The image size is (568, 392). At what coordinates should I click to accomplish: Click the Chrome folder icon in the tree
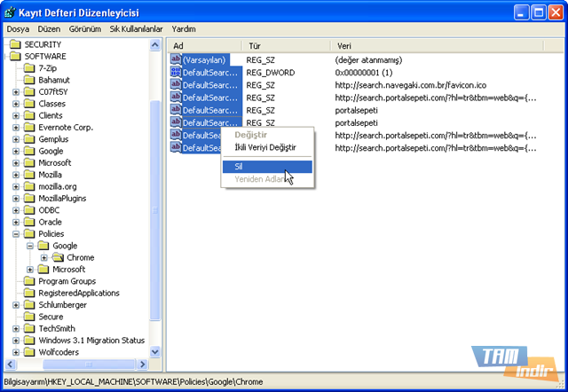59,257
